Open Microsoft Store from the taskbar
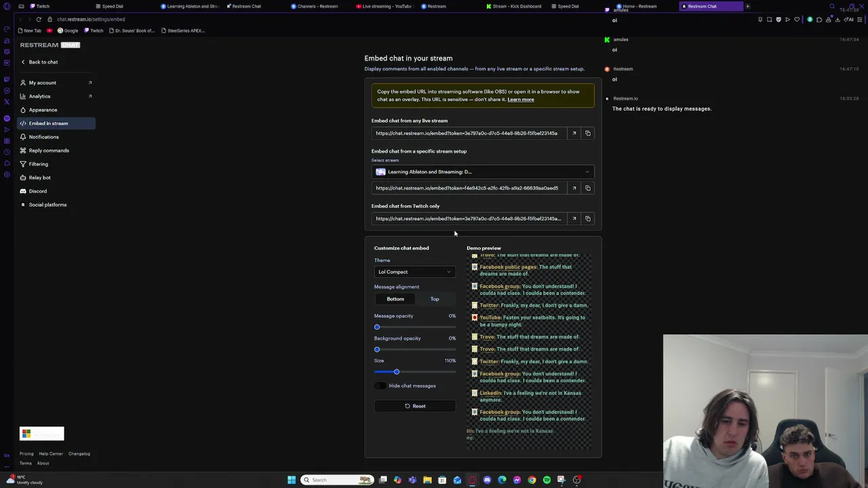Image resolution: width=868 pixels, height=488 pixels. tap(442, 480)
